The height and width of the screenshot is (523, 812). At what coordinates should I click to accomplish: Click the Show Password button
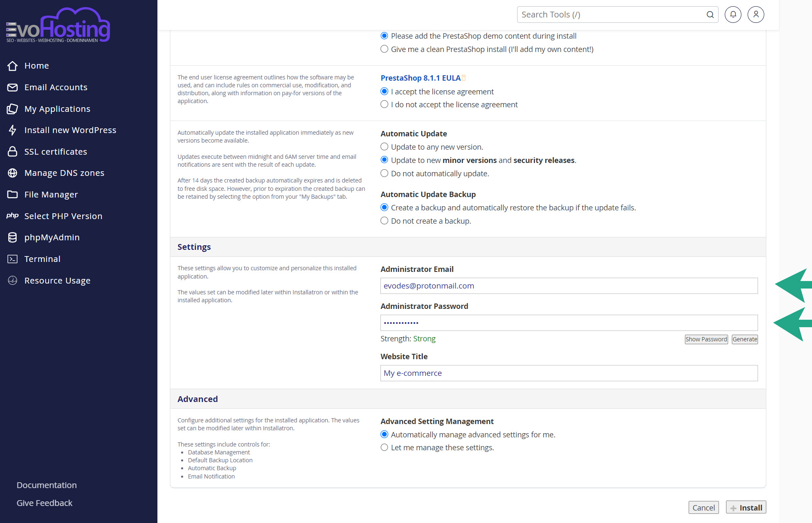coord(706,339)
